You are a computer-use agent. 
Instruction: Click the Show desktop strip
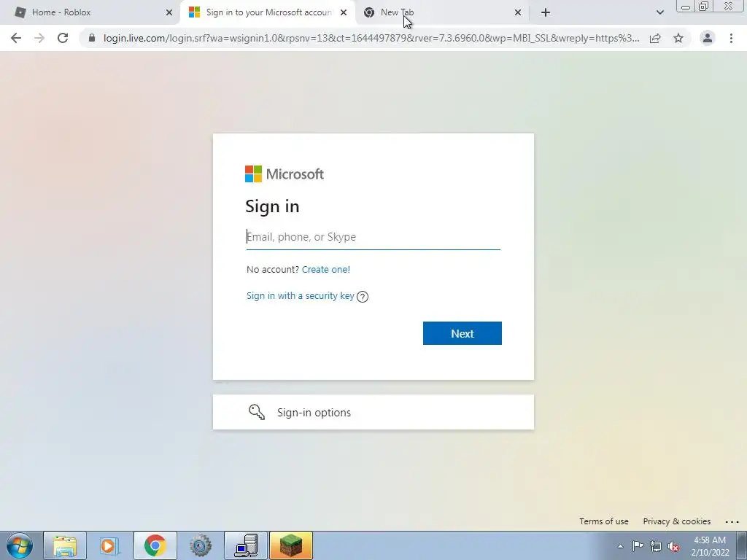pyautogui.click(x=742, y=545)
